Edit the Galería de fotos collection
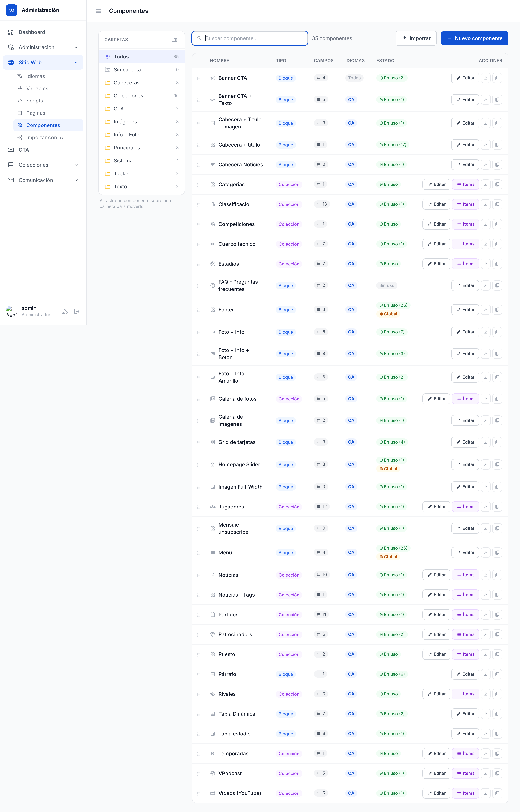Viewport: 520px width, 812px height. [x=436, y=399]
